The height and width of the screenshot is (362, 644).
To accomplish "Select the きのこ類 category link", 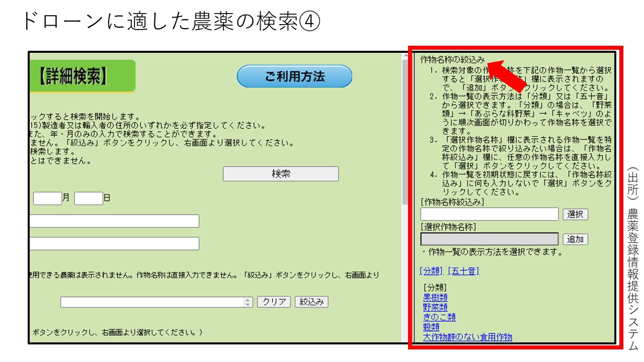I will pyautogui.click(x=439, y=317).
